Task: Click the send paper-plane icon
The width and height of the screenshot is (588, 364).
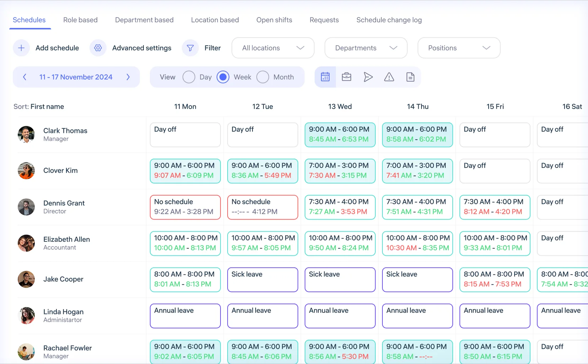Action: coord(368,77)
